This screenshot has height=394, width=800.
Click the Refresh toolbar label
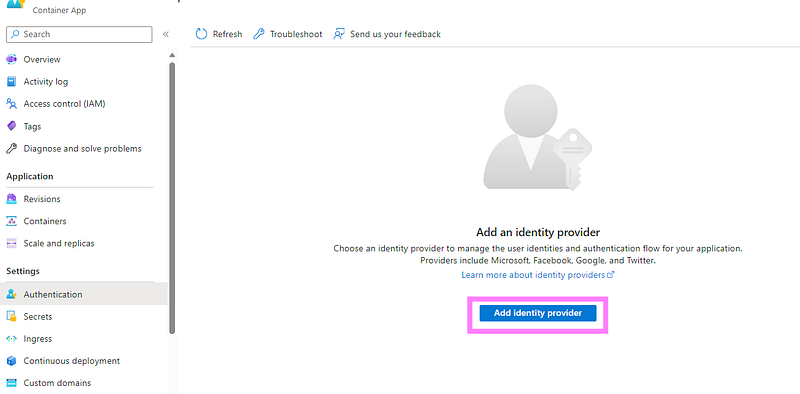tap(228, 34)
